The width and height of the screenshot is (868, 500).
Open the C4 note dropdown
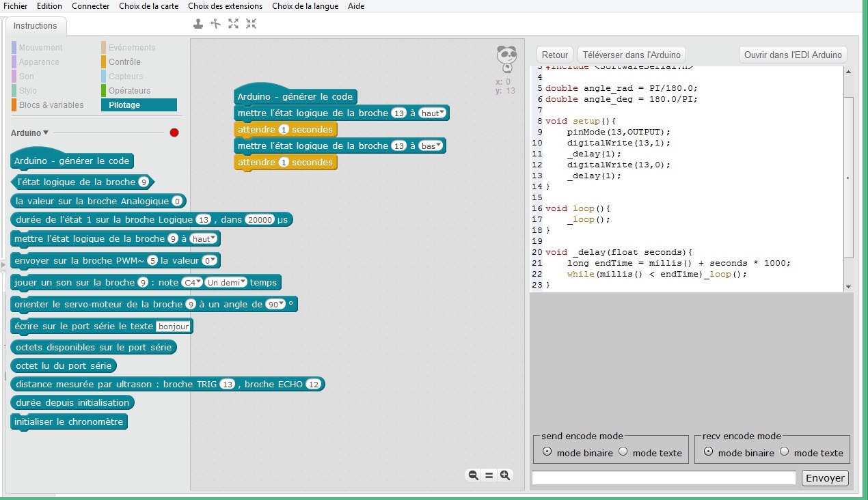192,283
